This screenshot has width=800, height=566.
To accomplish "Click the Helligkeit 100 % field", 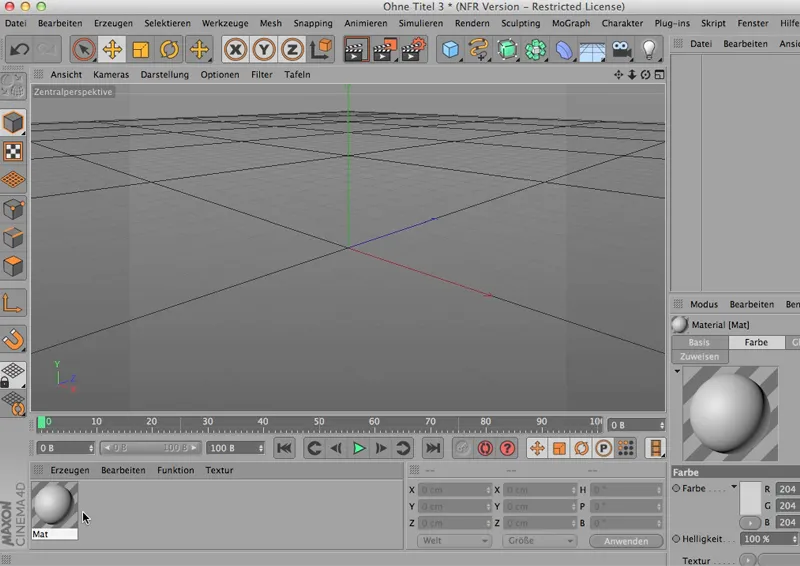I will pyautogui.click(x=768, y=539).
